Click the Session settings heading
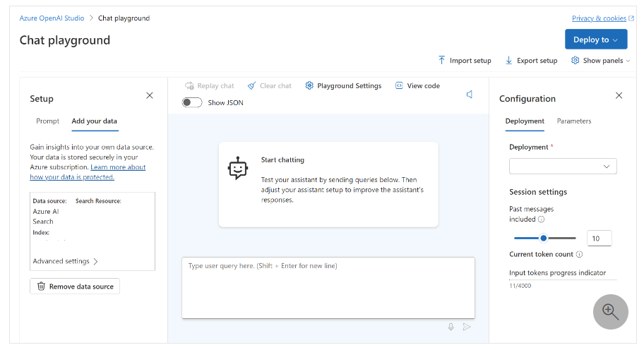 538,192
